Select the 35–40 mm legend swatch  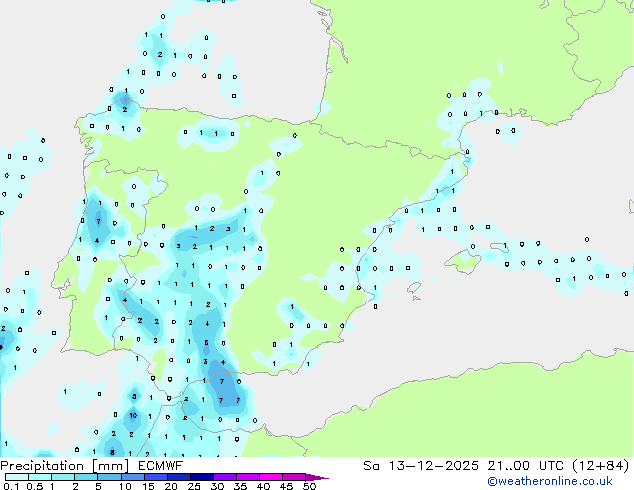(247, 477)
